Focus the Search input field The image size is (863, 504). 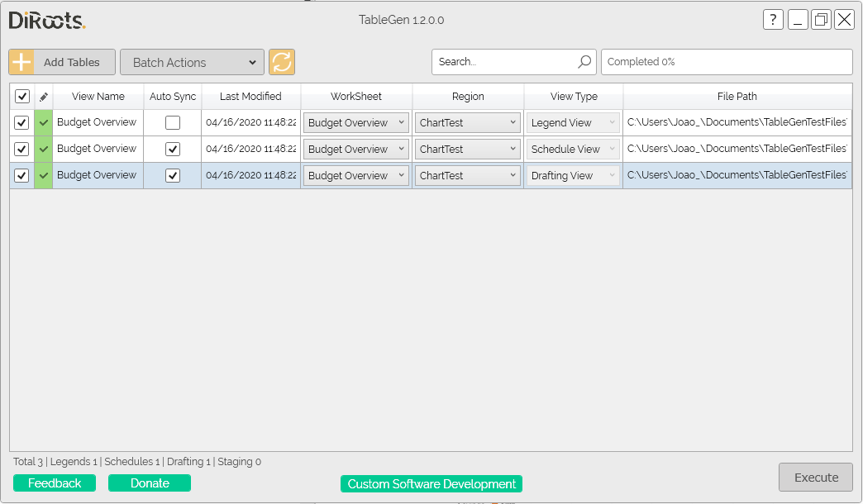click(505, 62)
